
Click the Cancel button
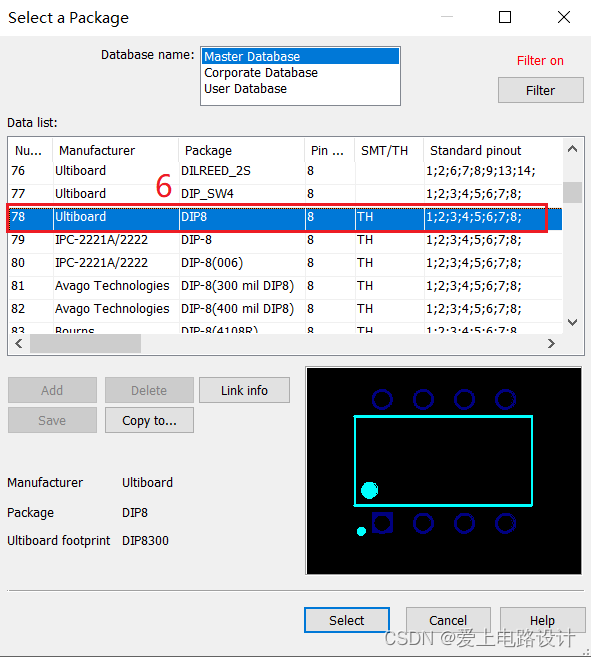point(448,620)
